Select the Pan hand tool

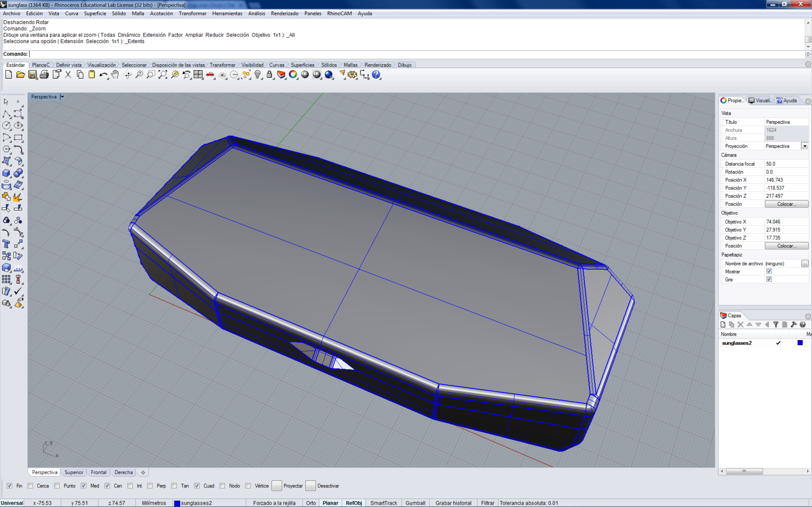coord(115,75)
